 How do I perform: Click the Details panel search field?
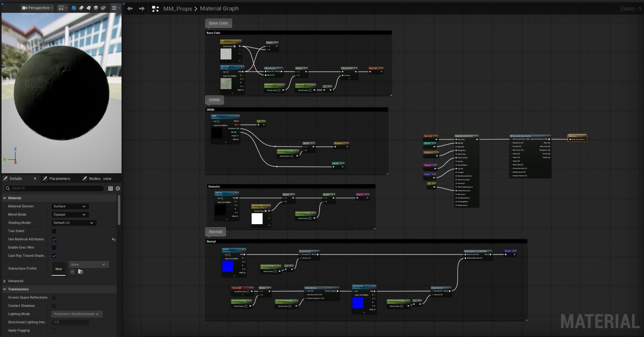point(55,188)
